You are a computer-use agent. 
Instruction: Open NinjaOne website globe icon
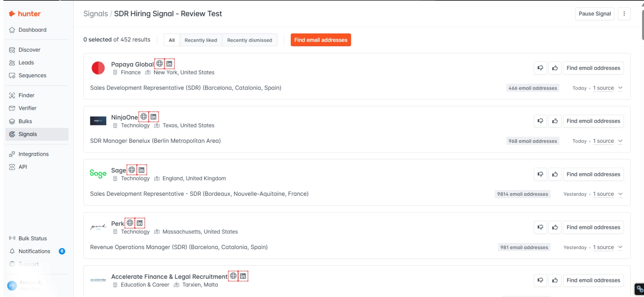pos(144,117)
